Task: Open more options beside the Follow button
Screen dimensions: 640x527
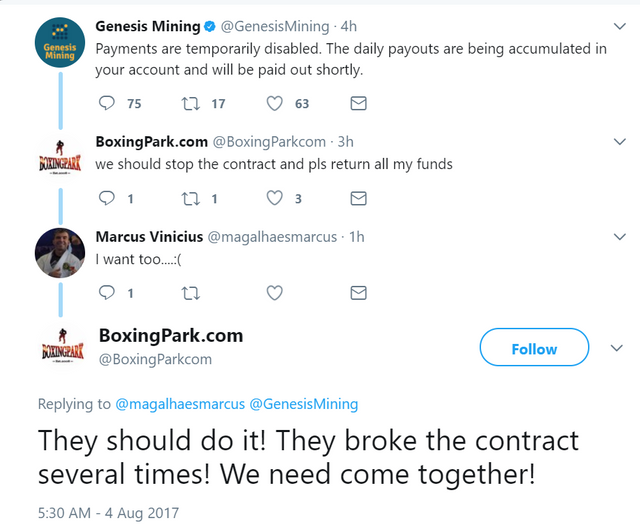Action: pyautogui.click(x=617, y=348)
